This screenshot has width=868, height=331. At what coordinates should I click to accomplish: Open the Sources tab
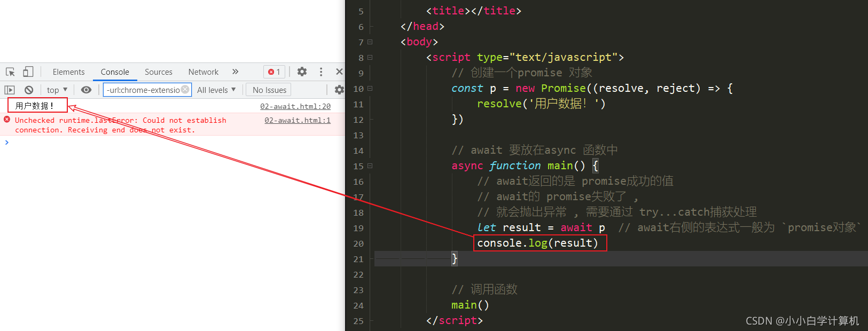(x=159, y=72)
